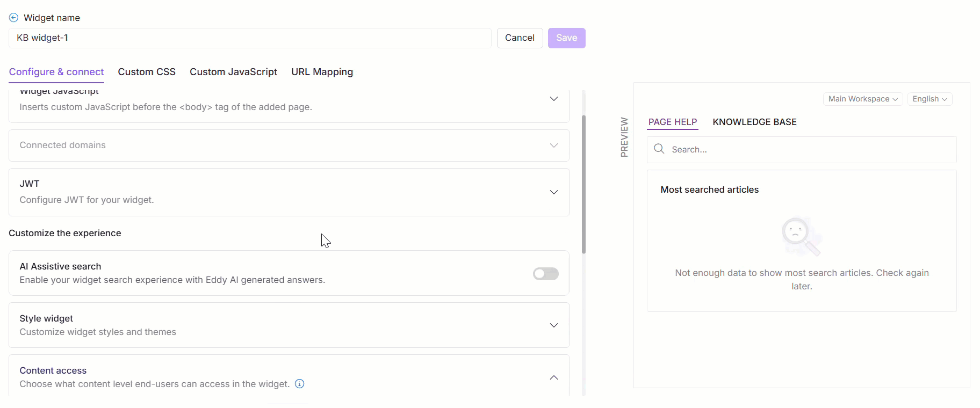Click the vertical scrollbar of the settings panel
The image size is (980, 408).
pyautogui.click(x=583, y=184)
